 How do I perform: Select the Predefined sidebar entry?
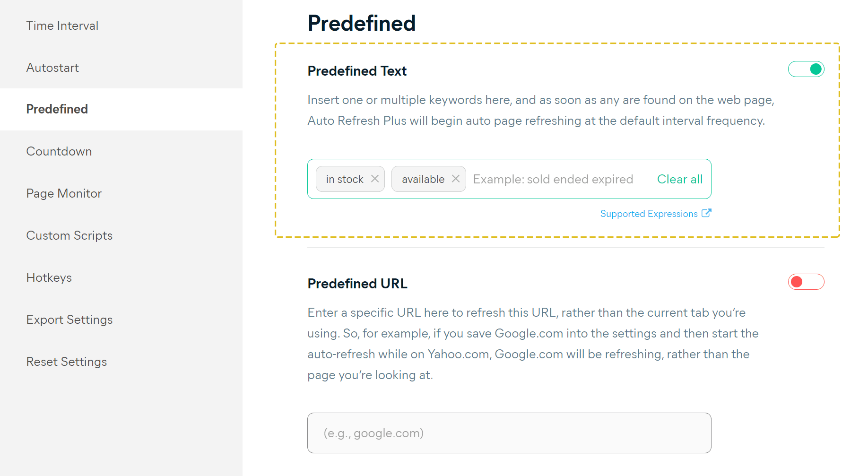point(57,109)
